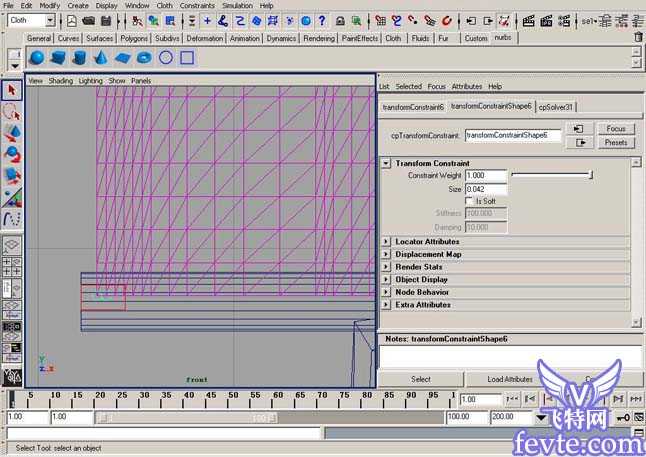Open the Dynamics shelf tab
Screen dimensions: 646x457
[x=281, y=39]
